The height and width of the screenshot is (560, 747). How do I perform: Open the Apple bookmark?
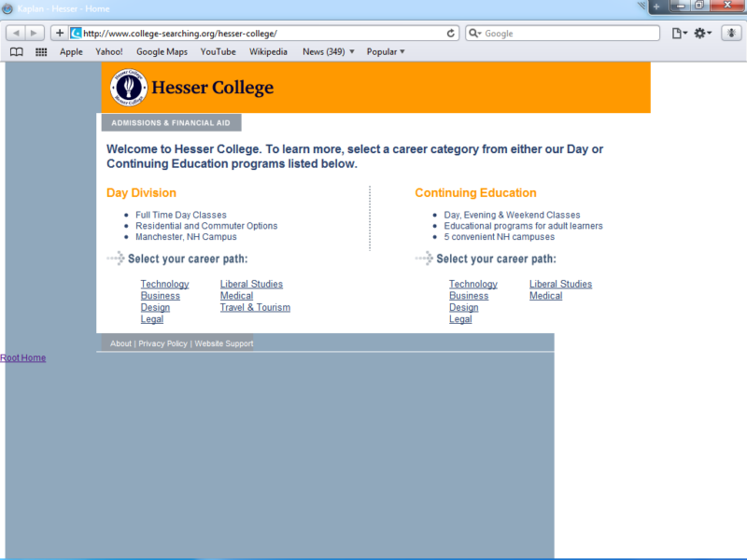[71, 52]
